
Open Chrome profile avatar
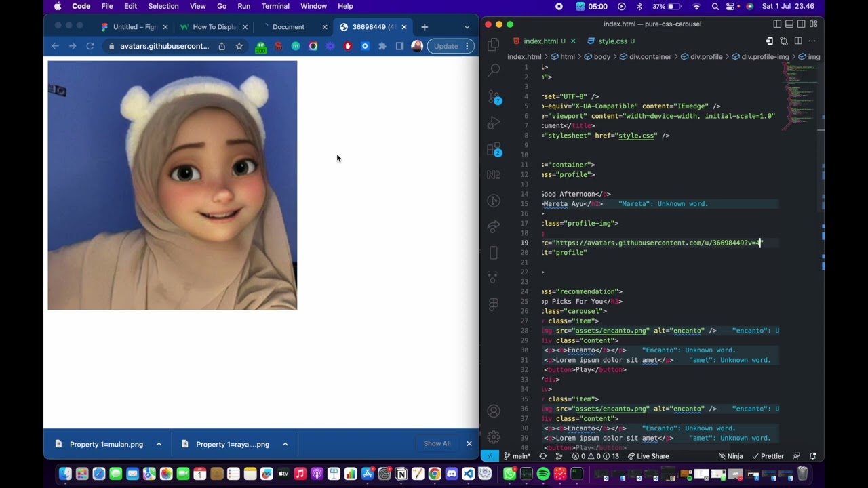(x=417, y=46)
